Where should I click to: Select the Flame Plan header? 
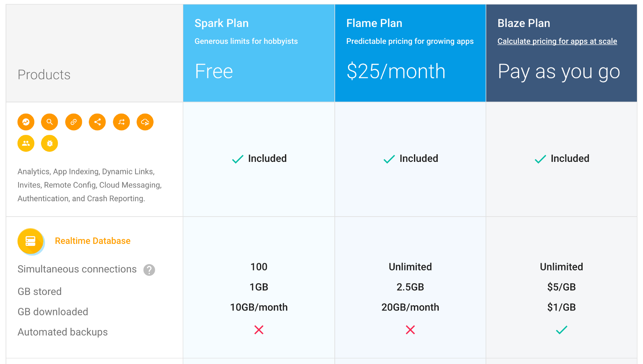374,23
